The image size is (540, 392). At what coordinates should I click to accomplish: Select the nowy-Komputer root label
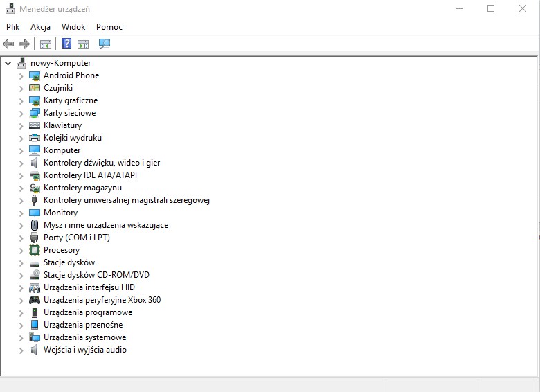[61, 63]
